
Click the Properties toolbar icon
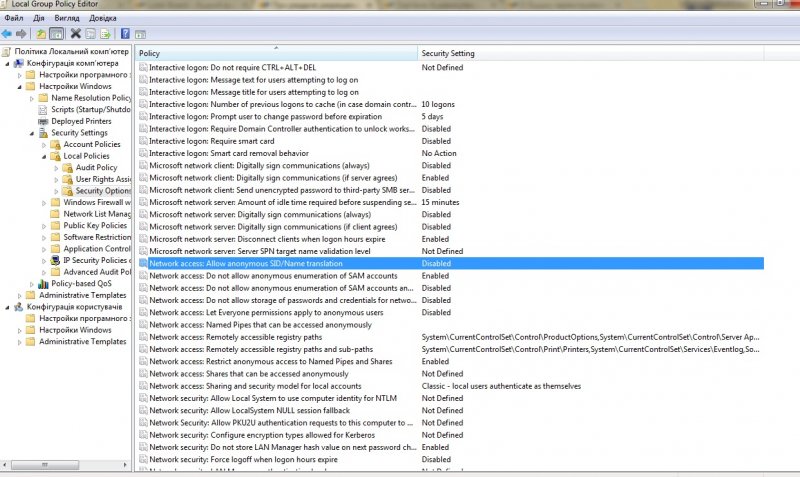90,33
